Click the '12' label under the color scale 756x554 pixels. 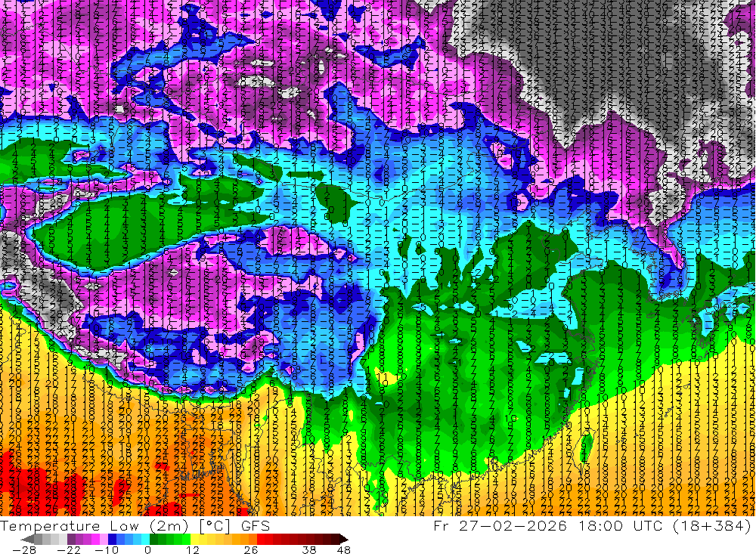(x=193, y=550)
